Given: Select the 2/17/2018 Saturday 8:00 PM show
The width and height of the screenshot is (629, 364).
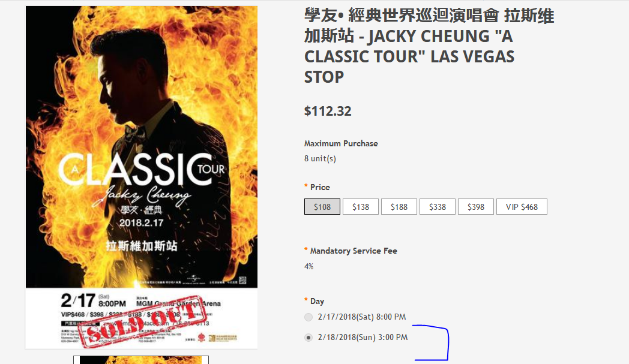Looking at the screenshot, I should point(308,317).
